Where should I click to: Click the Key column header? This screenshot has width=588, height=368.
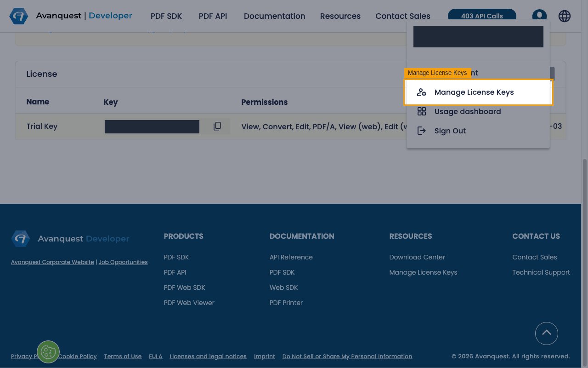[x=111, y=102]
